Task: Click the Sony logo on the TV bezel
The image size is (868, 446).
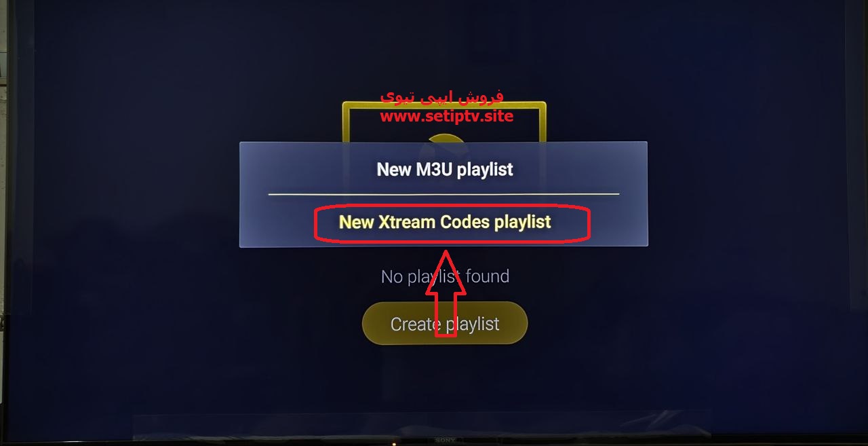Action: (445, 441)
